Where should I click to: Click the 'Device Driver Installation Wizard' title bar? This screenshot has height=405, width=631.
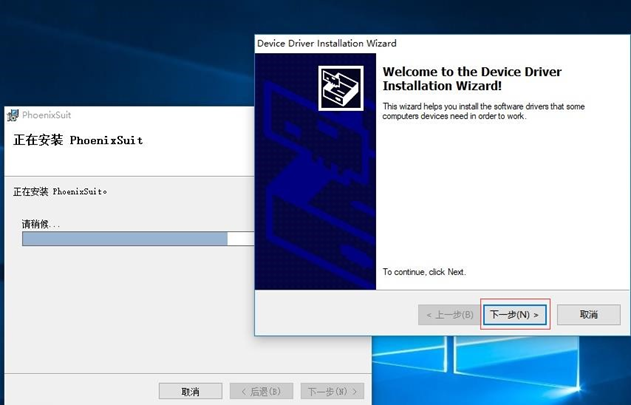(442, 43)
